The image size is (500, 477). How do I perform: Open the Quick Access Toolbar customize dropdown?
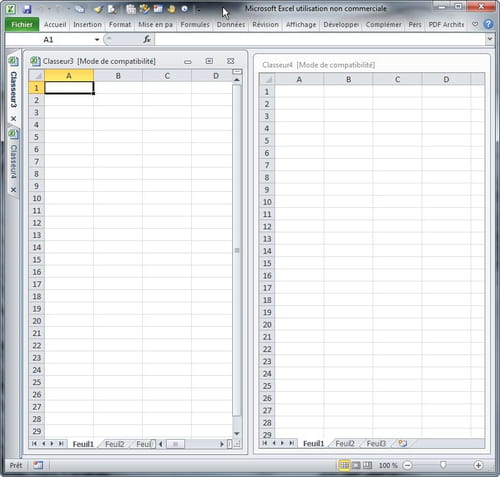[x=198, y=10]
